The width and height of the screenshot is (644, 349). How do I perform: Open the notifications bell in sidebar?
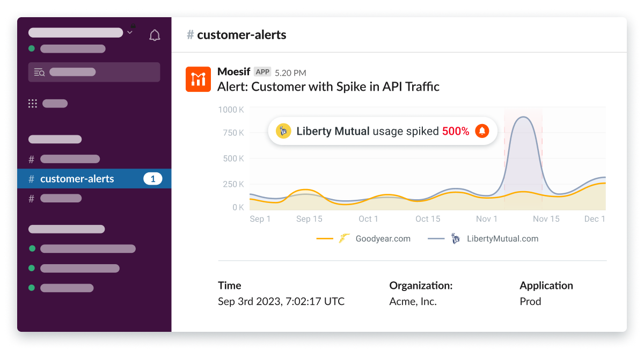pyautogui.click(x=155, y=35)
